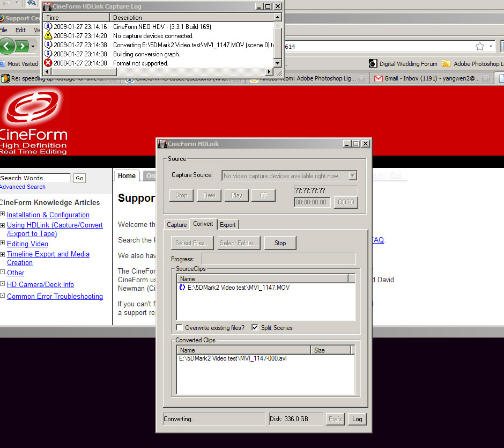Switch to the Convert tab in HDLink
The width and height of the screenshot is (504, 448).
203,224
